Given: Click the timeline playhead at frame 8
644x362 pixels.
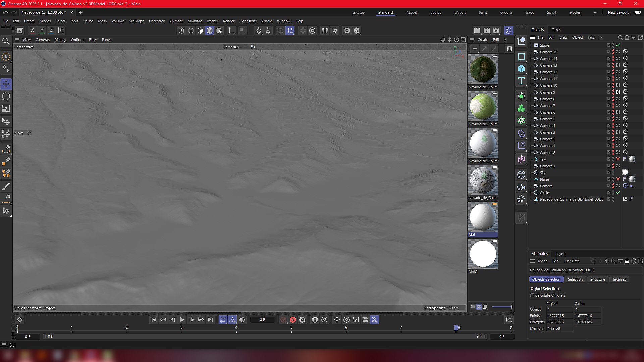Looking at the screenshot, I should (456, 328).
